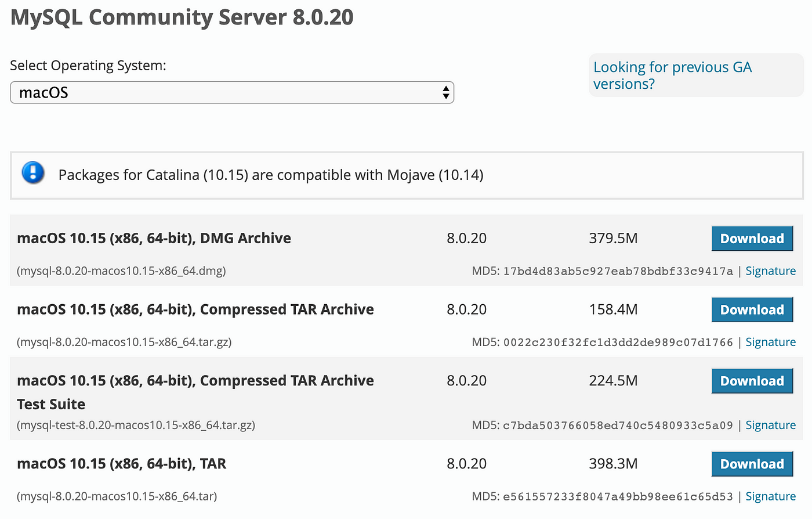
Task: Click the 'Test Suite' title text
Action: click(x=51, y=405)
